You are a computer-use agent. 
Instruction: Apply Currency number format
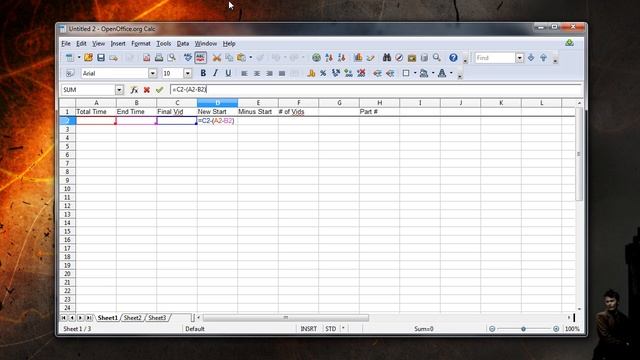click(x=311, y=73)
